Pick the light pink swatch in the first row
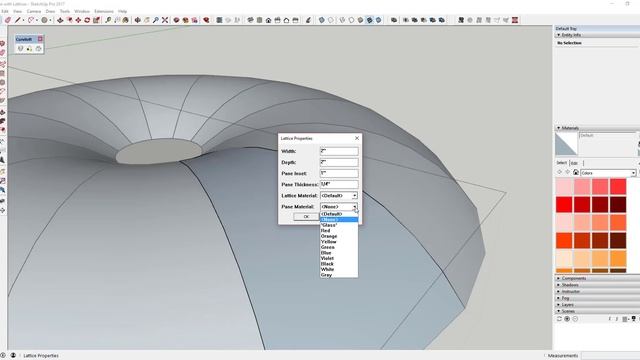This screenshot has height=360, width=640. click(564, 187)
